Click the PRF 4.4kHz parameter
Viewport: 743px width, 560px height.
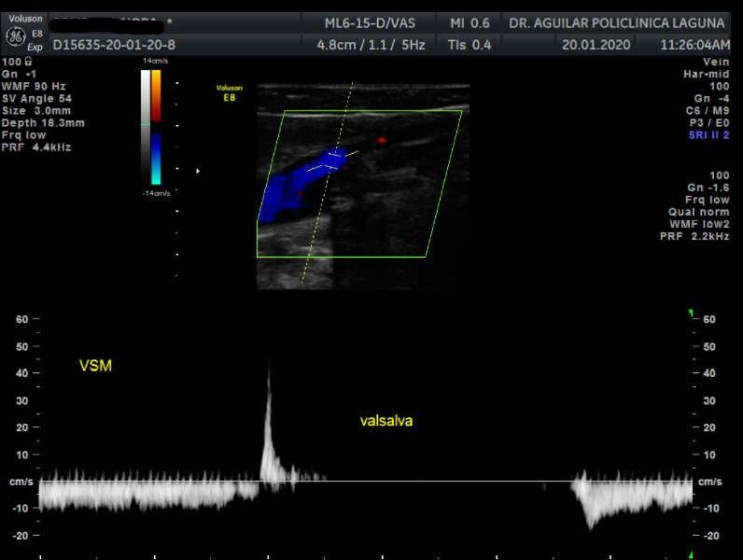pos(37,147)
